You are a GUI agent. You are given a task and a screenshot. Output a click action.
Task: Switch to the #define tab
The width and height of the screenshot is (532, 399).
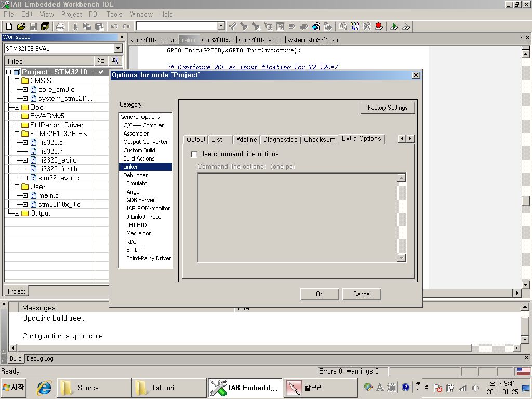point(246,139)
